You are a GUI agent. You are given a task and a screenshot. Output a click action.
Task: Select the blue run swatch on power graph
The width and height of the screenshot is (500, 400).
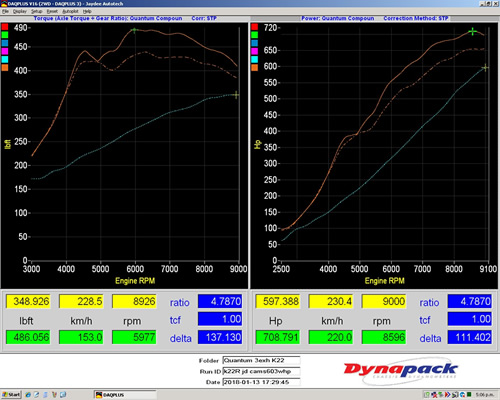click(255, 43)
